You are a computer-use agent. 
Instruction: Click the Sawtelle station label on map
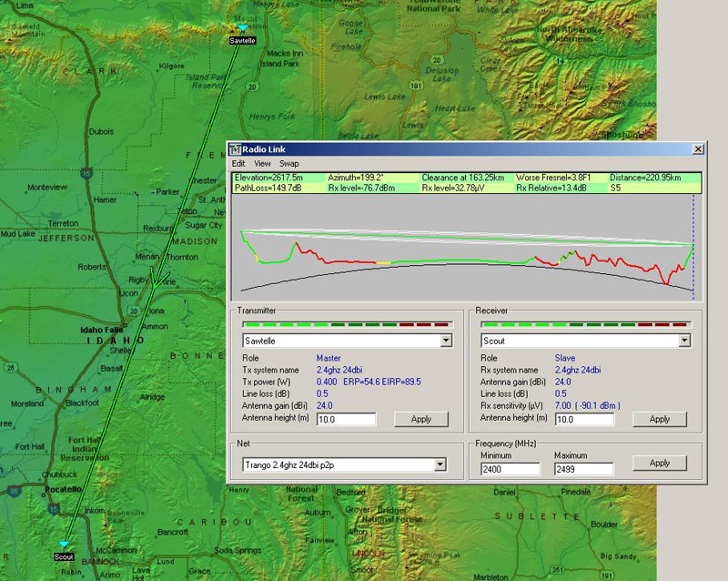pyautogui.click(x=242, y=40)
